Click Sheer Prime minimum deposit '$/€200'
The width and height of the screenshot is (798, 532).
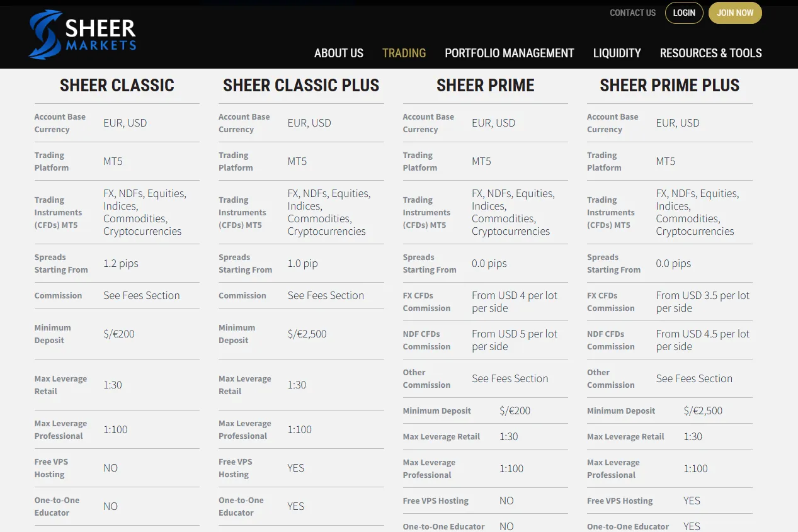coord(515,410)
